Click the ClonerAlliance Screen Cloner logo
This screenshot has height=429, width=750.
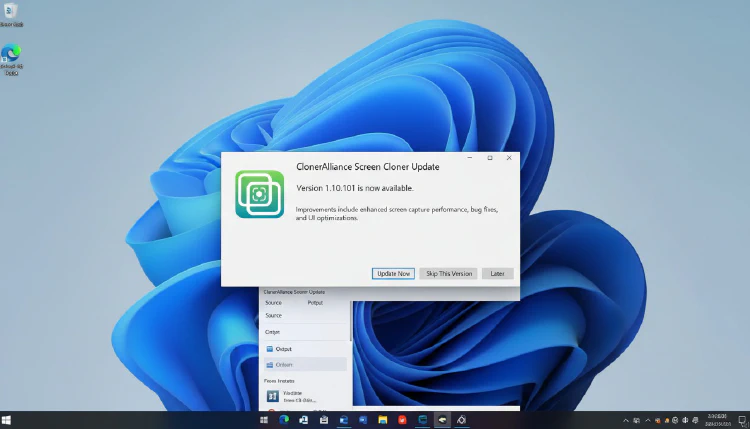260,194
